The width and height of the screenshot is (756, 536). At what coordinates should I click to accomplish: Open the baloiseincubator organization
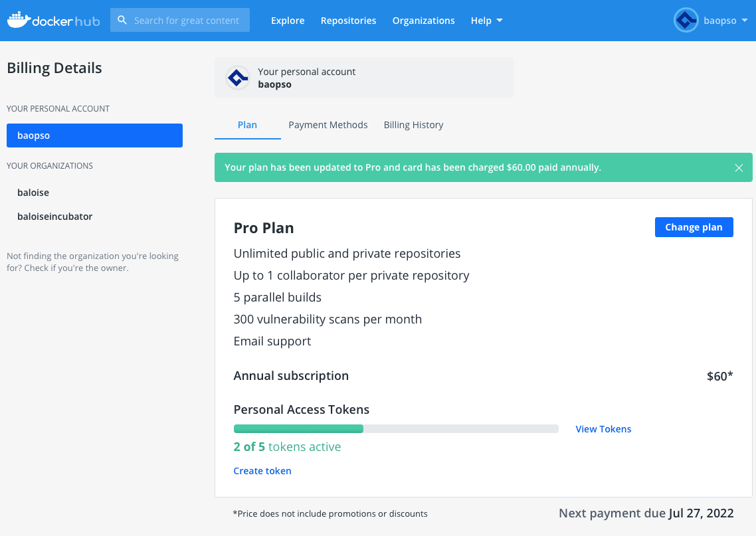(55, 216)
